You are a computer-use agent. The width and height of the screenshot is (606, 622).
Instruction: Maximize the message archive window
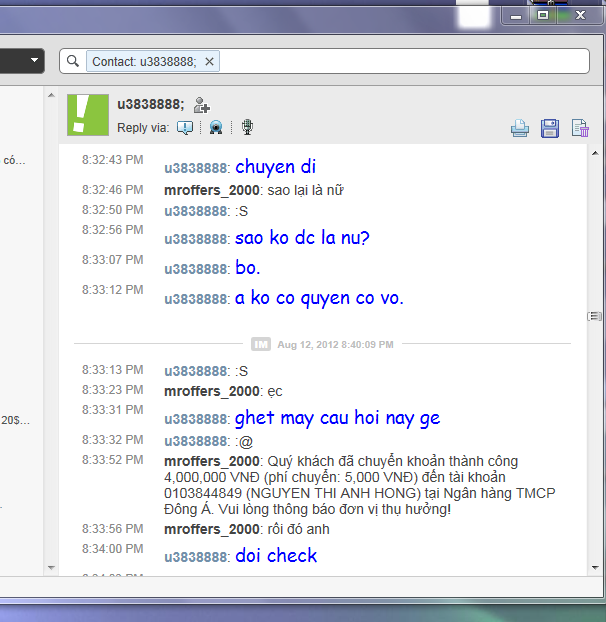tap(543, 15)
